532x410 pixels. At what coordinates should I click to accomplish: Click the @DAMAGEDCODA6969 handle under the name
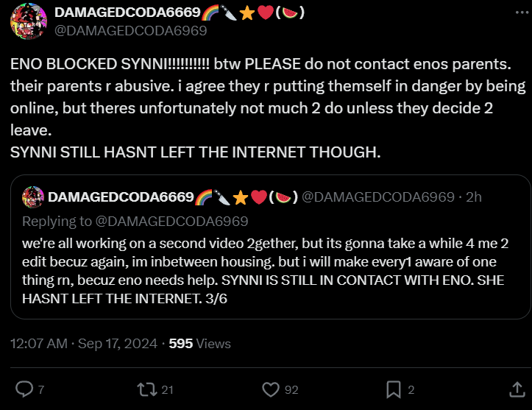pos(131,30)
